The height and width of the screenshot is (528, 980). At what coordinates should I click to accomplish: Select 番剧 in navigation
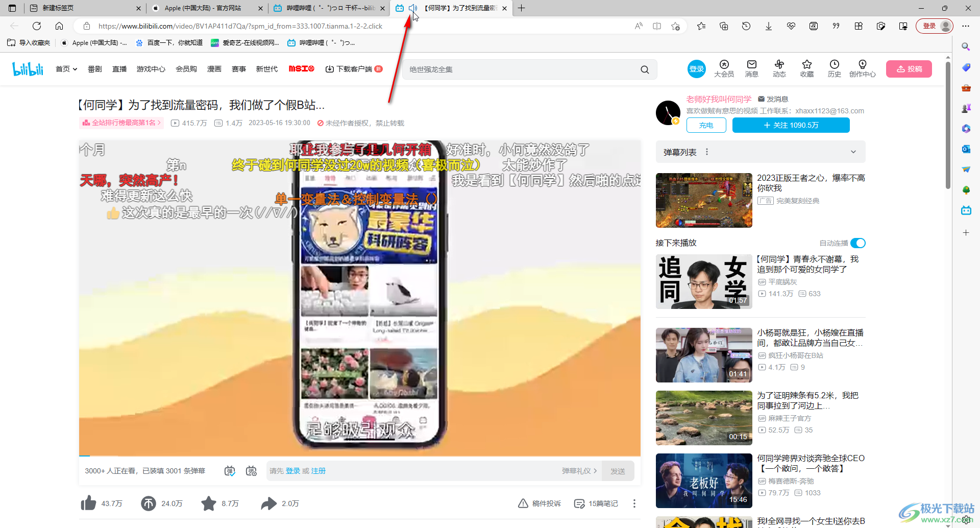95,69
